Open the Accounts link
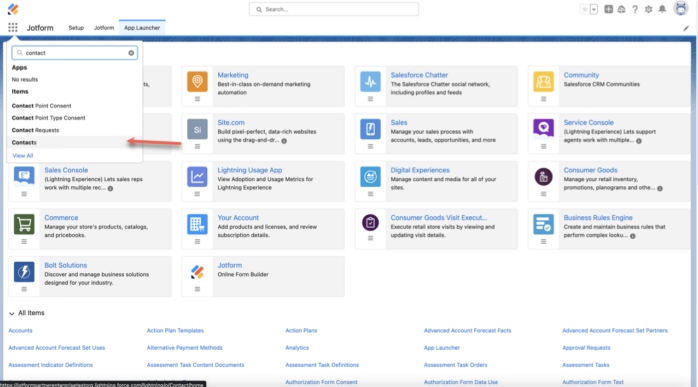 click(20, 331)
